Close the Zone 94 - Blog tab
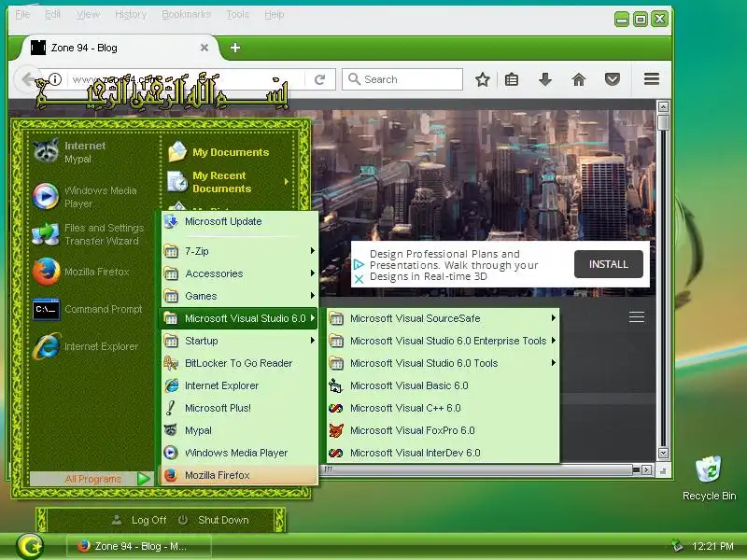This screenshot has height=560, width=747. pyautogui.click(x=204, y=48)
